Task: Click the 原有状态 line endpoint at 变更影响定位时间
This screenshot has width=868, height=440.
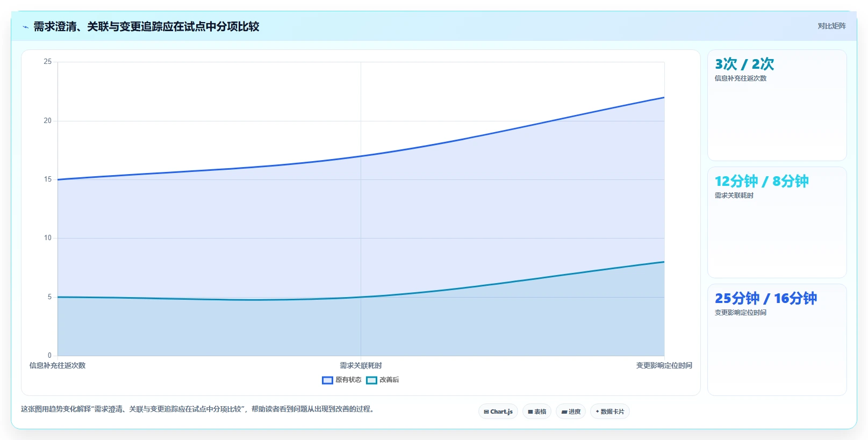Action: 664,97
